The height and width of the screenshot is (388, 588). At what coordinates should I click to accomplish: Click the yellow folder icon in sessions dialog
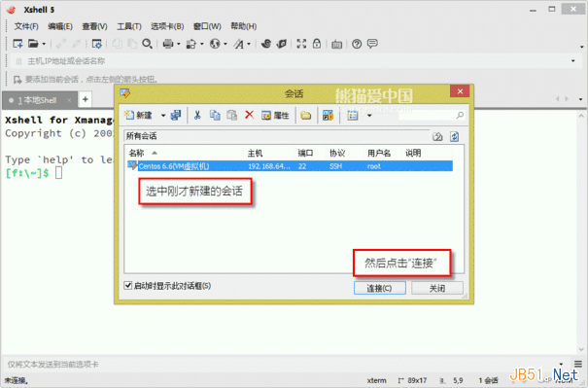click(x=306, y=116)
